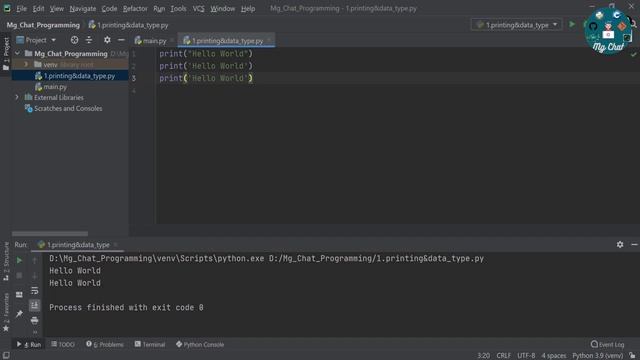
Task: Open the Edit menu
Action: coord(38,9)
